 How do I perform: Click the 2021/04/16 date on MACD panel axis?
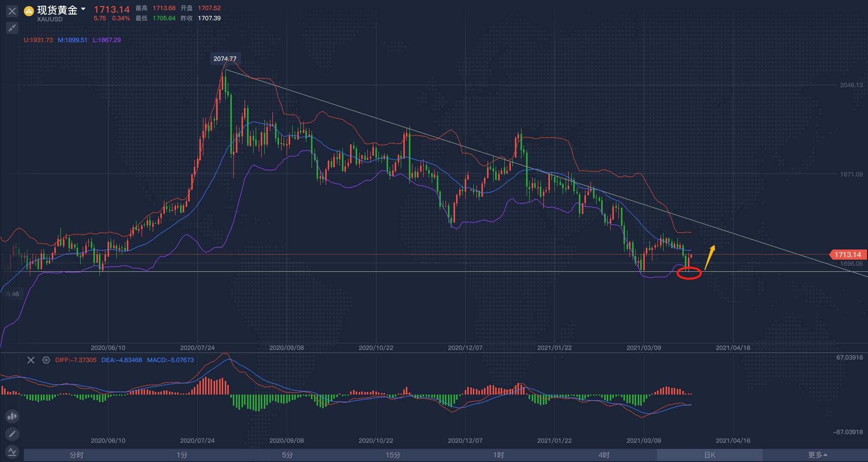click(733, 441)
